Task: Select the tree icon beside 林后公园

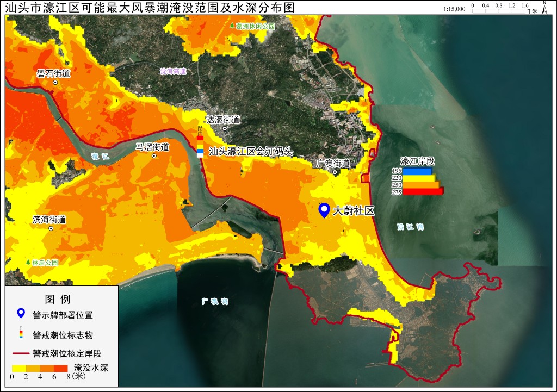Action: (28, 263)
